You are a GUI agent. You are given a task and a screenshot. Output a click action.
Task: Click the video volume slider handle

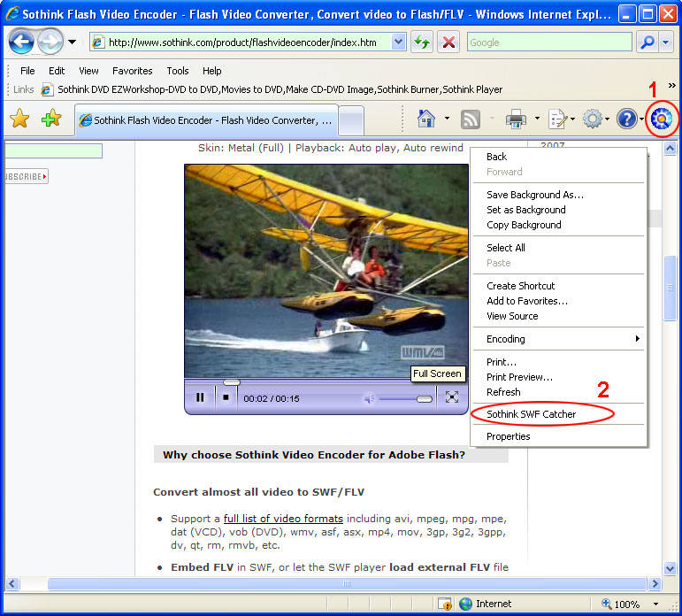point(424,399)
